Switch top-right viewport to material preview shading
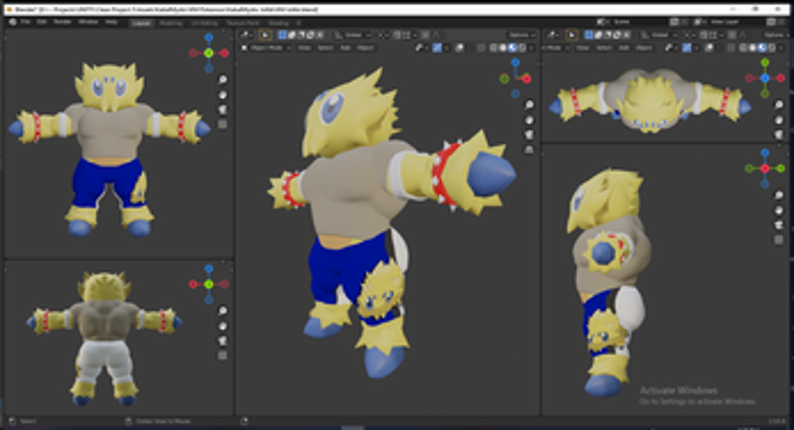 [762, 48]
